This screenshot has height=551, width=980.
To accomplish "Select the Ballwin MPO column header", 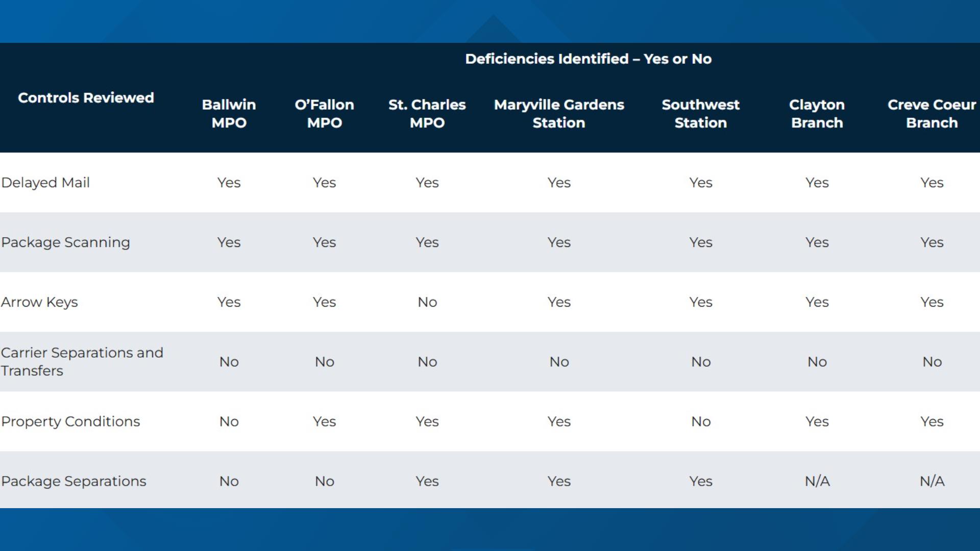I will click(x=229, y=114).
